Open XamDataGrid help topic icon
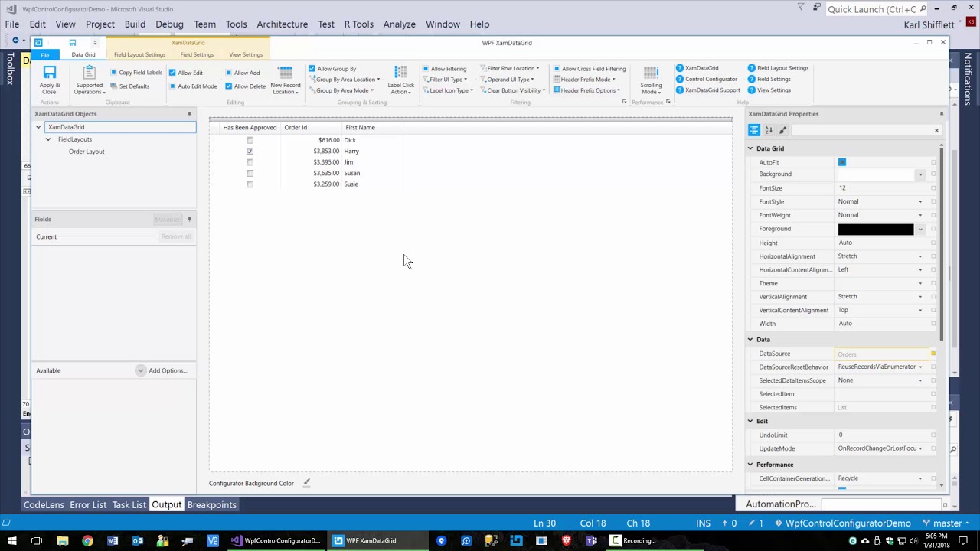Screen dimensions: 980x551 pyautogui.click(x=679, y=68)
